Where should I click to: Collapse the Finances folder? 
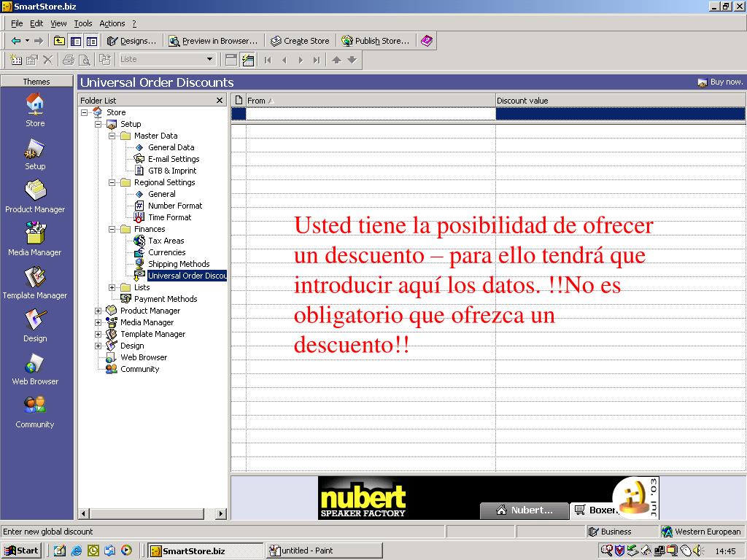(112, 229)
